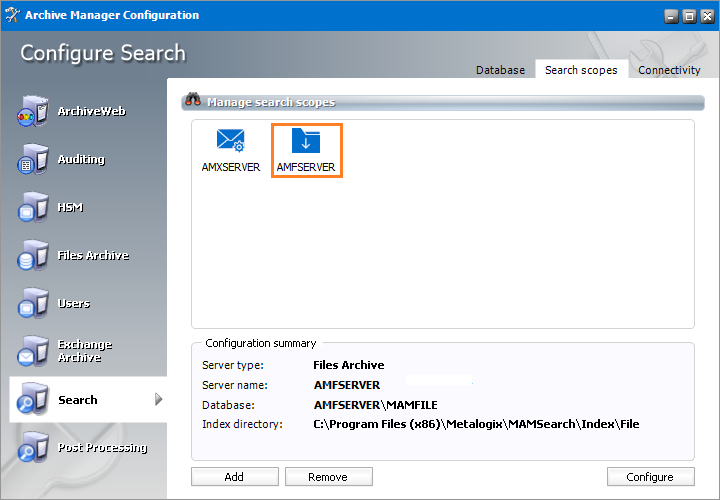Image resolution: width=720 pixels, height=500 pixels.
Task: Select the Auditing sidebar icon
Action: (33, 160)
